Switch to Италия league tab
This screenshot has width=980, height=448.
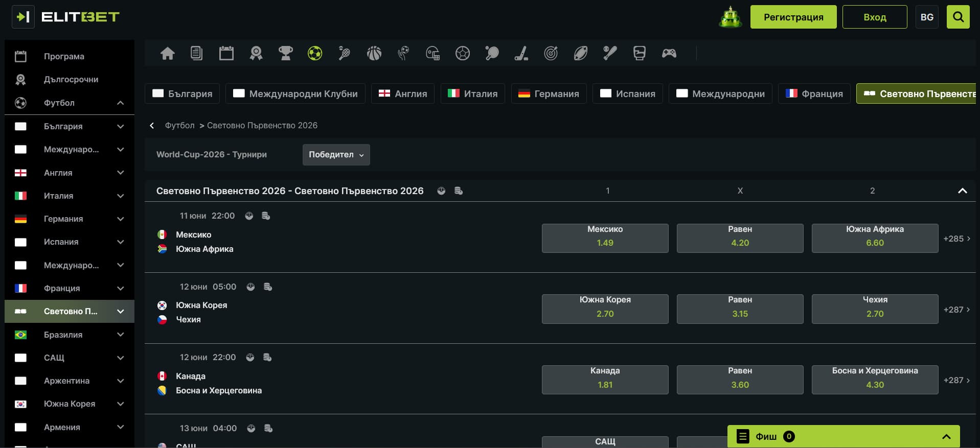pos(473,93)
